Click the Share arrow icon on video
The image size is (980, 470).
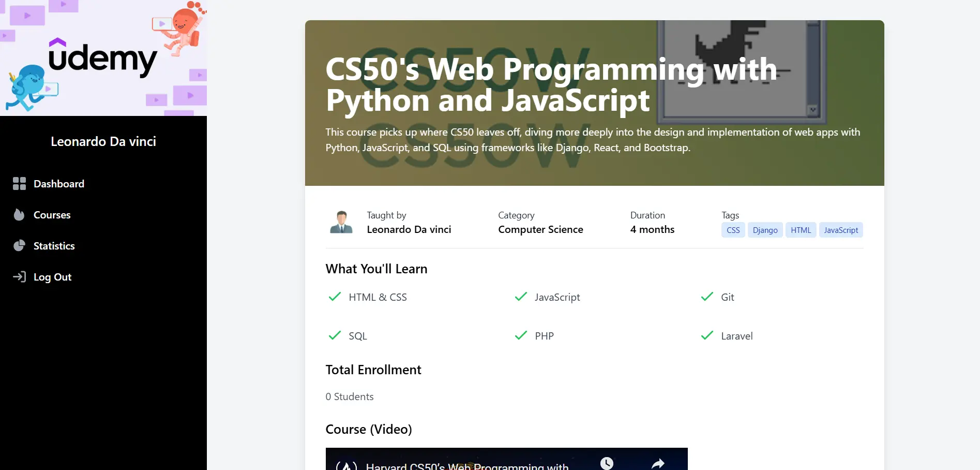point(658,464)
